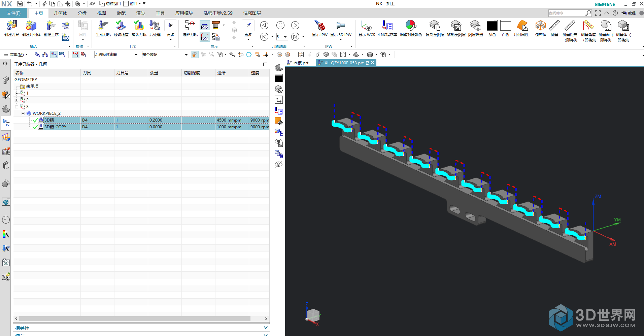The height and width of the screenshot is (336, 644).
Task: Click Select Tool Path (选择刀轨) icon
Action: pyautogui.click(x=190, y=26)
